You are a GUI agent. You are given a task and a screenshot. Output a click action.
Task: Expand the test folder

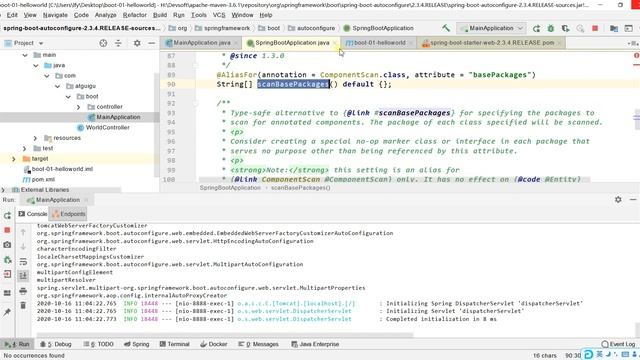click(24, 148)
